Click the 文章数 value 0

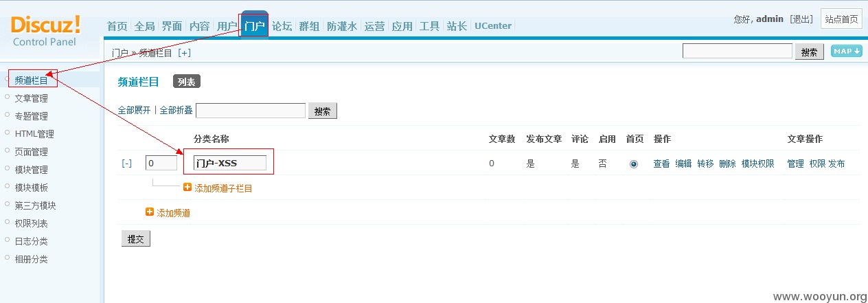492,164
